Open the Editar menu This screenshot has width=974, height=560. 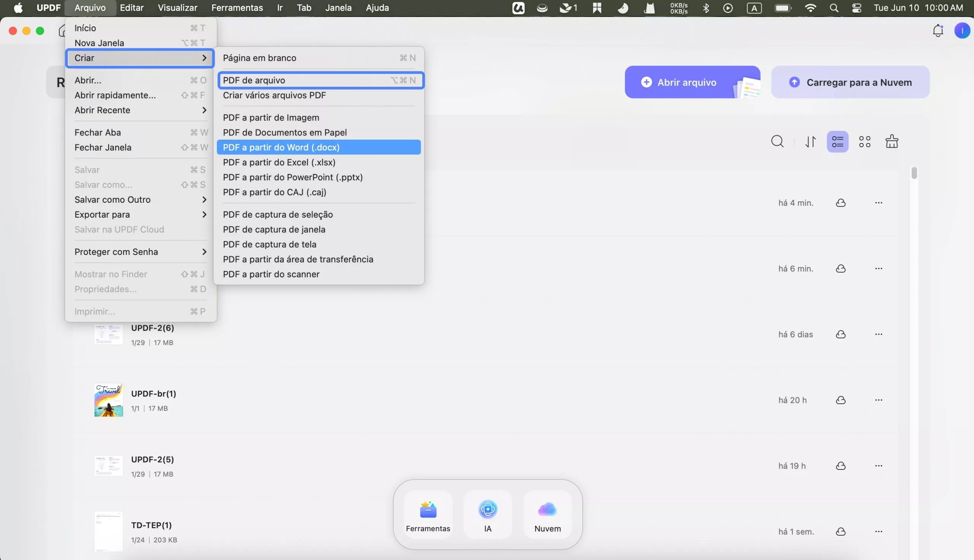tap(132, 8)
